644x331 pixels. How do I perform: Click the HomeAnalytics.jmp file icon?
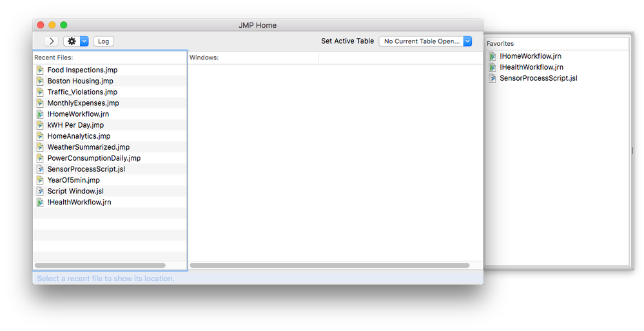coord(40,136)
